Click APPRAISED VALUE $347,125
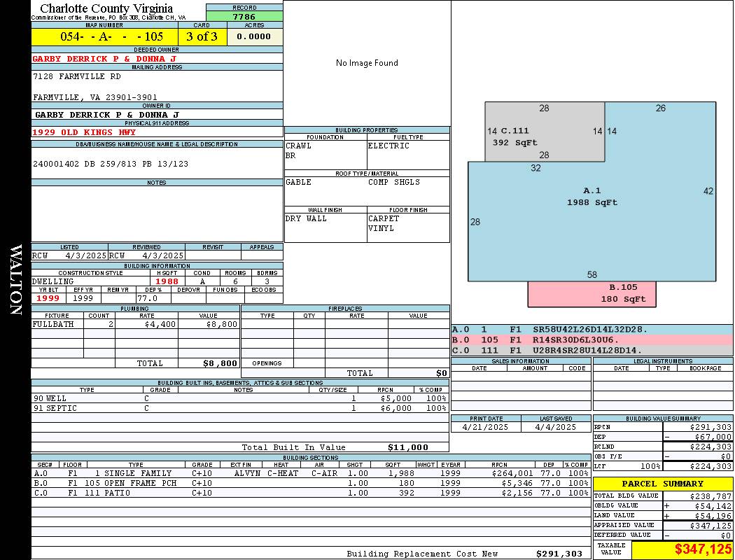The width and height of the screenshot is (735, 560). pos(710,526)
